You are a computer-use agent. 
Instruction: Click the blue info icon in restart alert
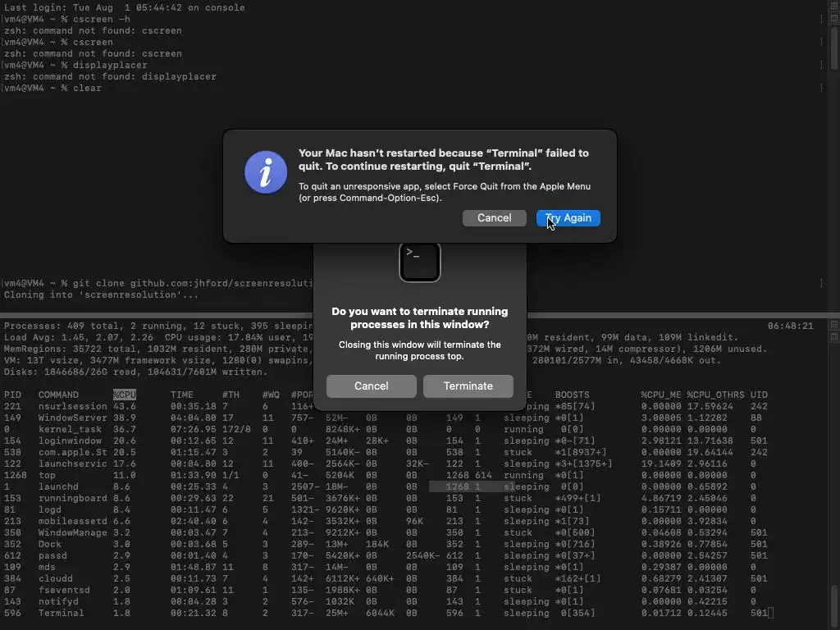pos(266,172)
